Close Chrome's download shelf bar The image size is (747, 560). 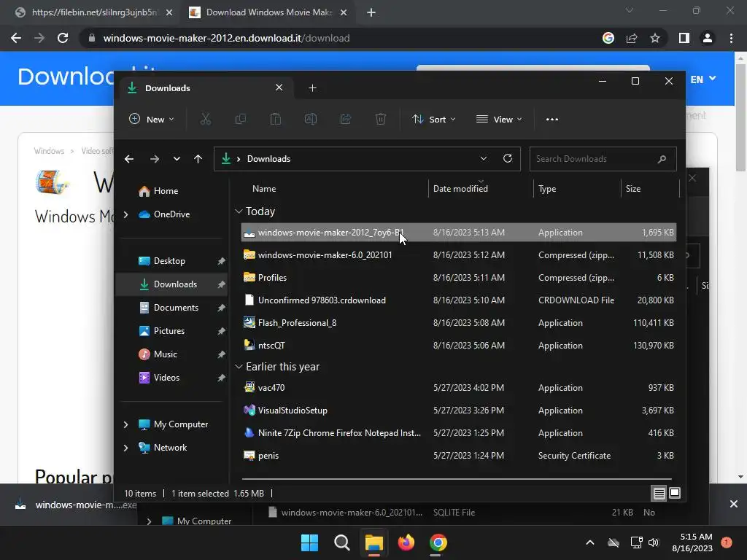point(734,504)
